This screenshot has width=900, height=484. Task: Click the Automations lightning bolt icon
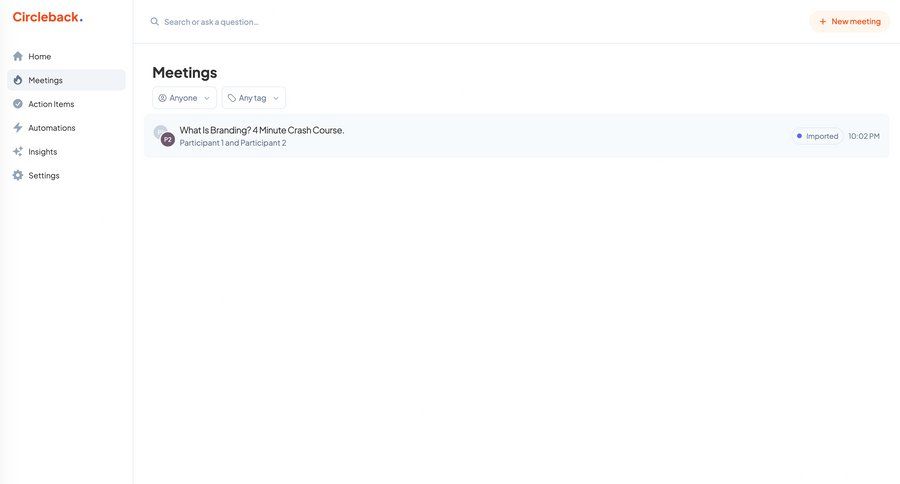point(18,128)
